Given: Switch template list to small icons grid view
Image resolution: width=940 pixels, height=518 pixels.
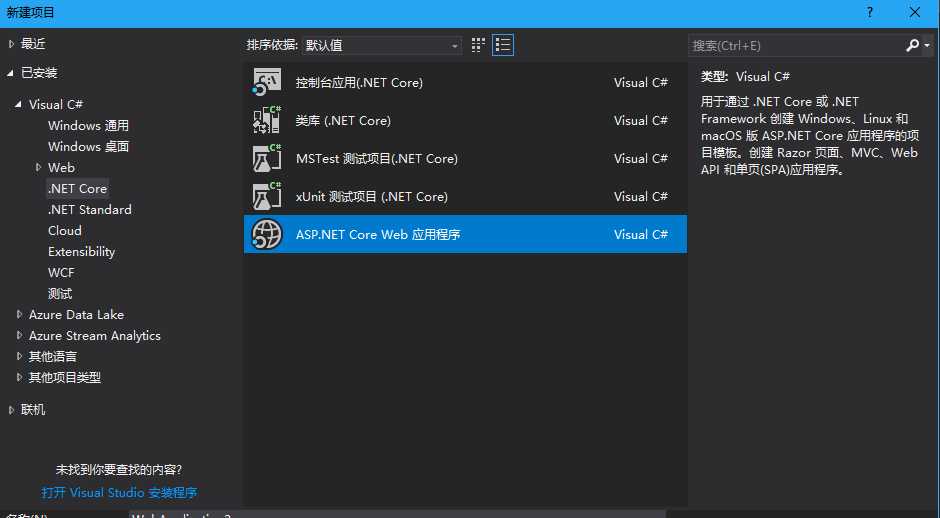Looking at the screenshot, I should coord(478,45).
